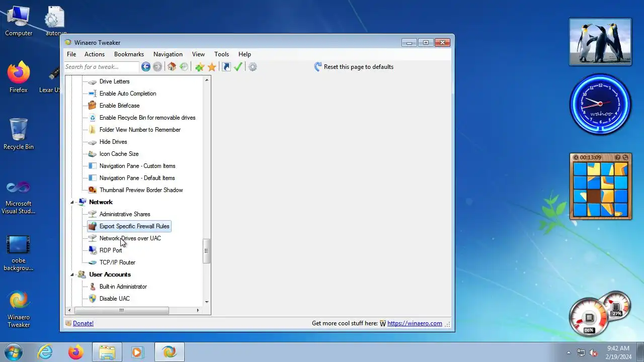The image size is (644, 362).
Task: Click the Microsoft Visual Studio desktop icon
Action: (19, 197)
